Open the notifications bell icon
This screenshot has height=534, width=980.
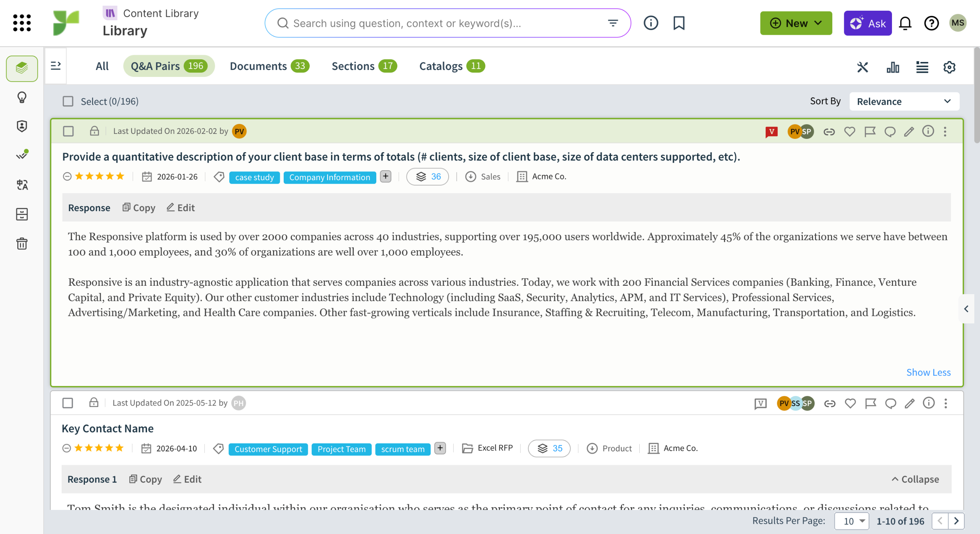tap(905, 23)
